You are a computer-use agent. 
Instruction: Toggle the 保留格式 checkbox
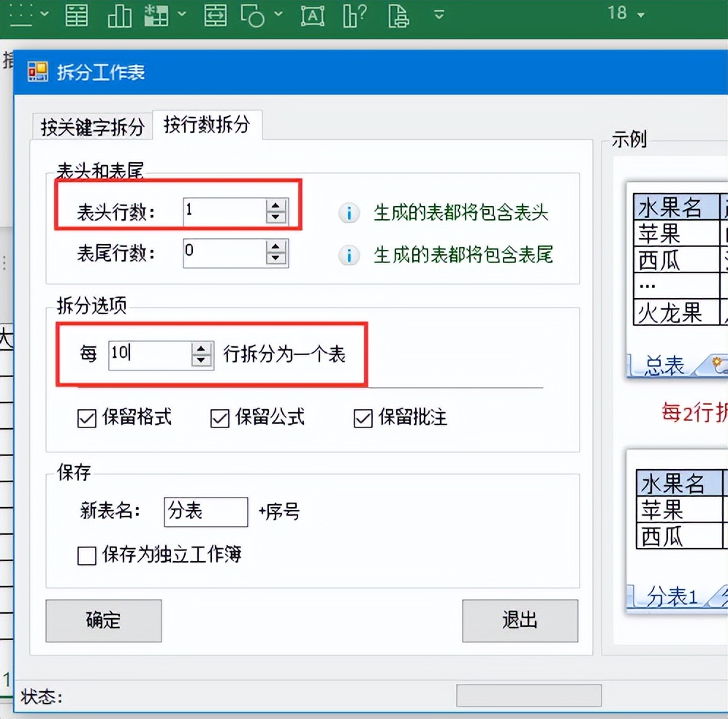[x=86, y=419]
